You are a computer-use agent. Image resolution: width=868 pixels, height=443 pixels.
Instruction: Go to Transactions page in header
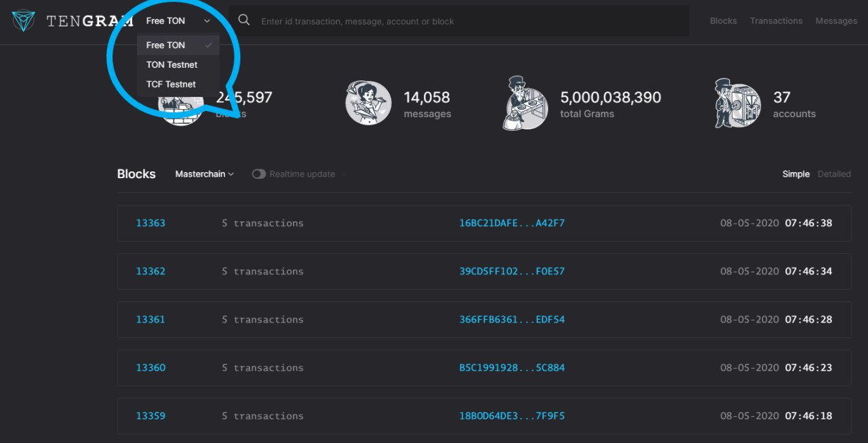click(x=776, y=21)
